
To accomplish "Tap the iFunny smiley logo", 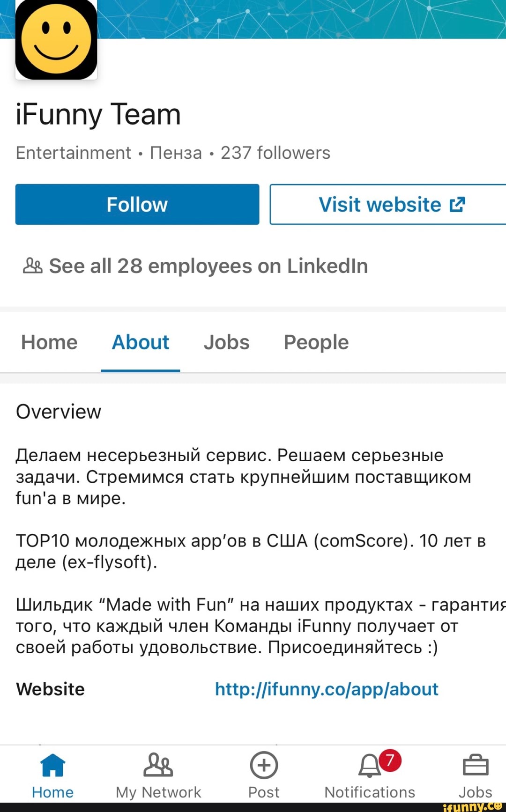I will tap(56, 39).
